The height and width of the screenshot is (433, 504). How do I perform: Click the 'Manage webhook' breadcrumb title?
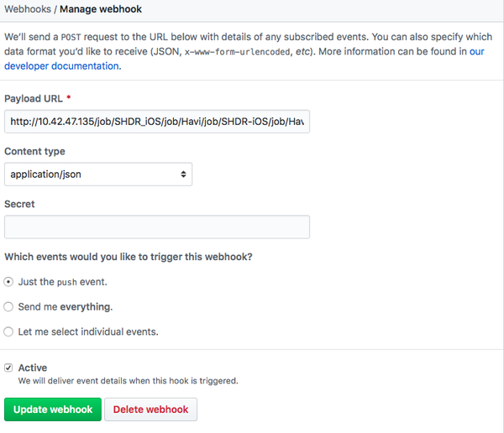point(101,9)
